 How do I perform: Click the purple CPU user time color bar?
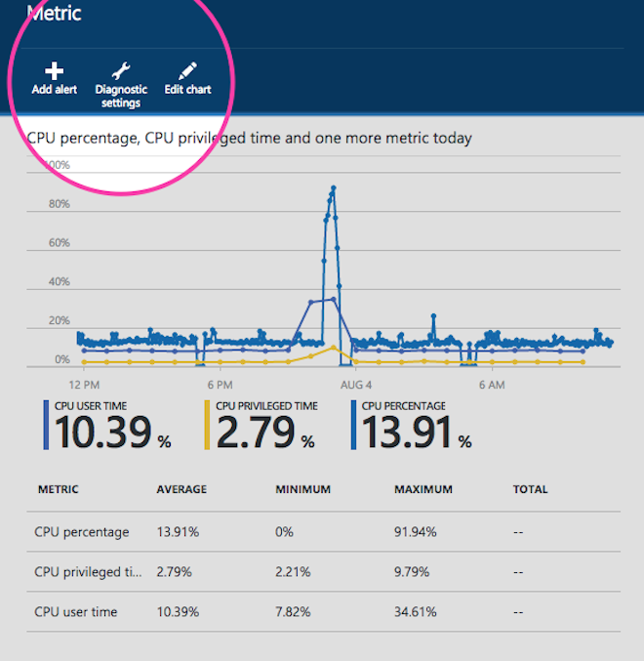coord(46,425)
